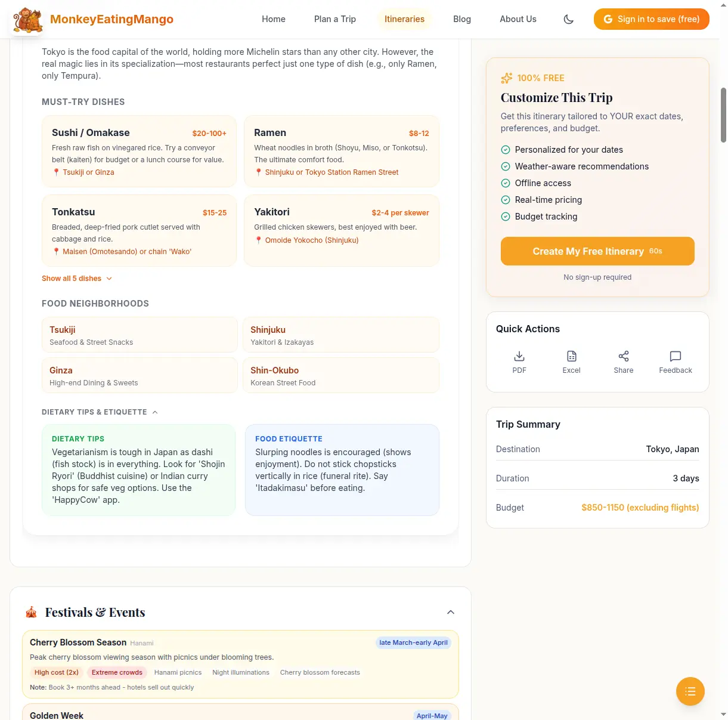Open the Shin-Okubo neighborhood card
Image resolution: width=728 pixels, height=720 pixels.
[x=341, y=376]
